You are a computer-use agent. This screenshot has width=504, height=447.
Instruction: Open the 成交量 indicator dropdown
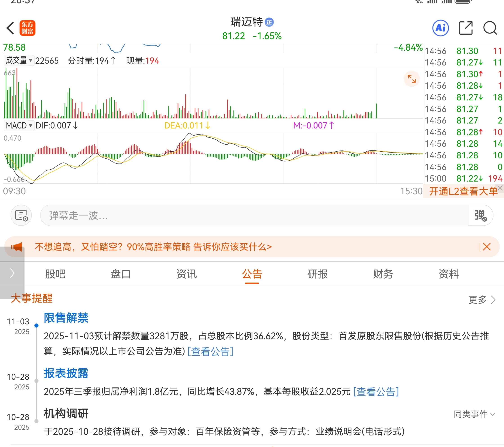click(19, 61)
